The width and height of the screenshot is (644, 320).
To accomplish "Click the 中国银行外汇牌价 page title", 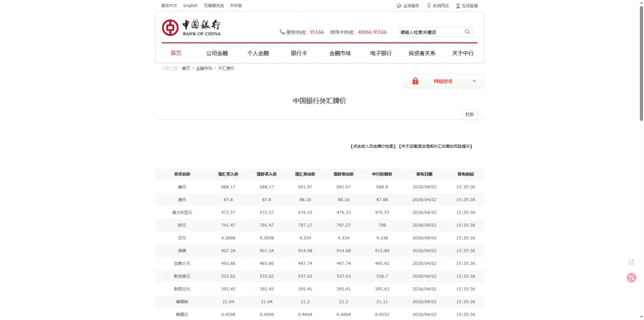I will pos(320,101).
